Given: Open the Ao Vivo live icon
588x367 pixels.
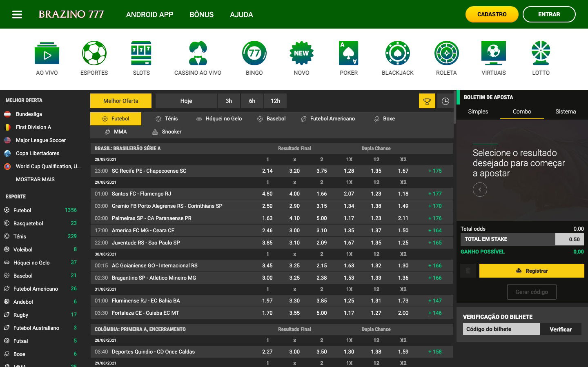Looking at the screenshot, I should pos(47,53).
